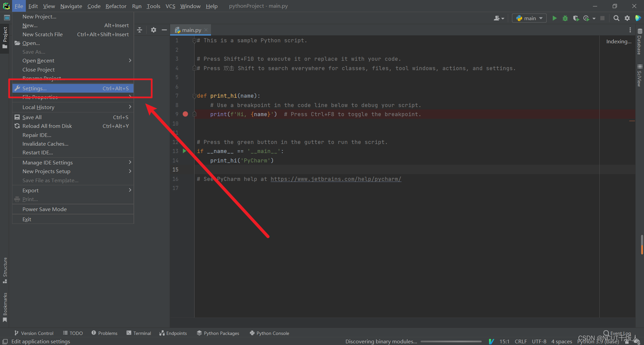Run the main configuration with green play icon
The width and height of the screenshot is (644, 345).
(554, 18)
